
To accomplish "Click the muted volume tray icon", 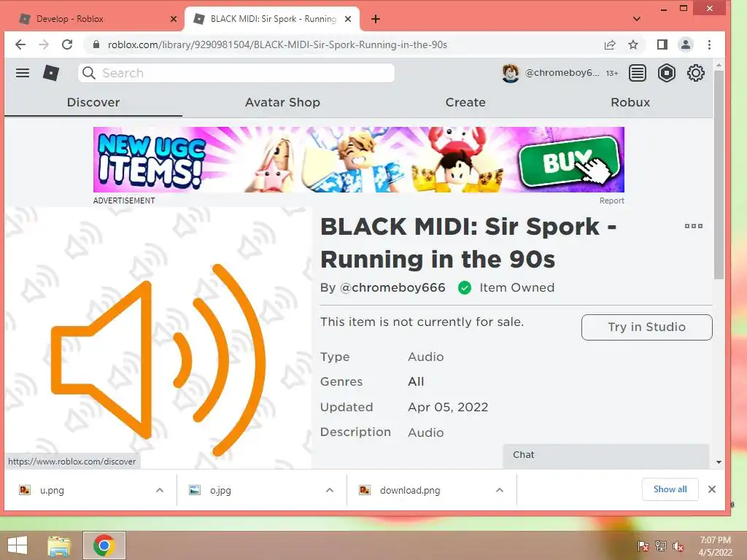I will pos(678,546).
